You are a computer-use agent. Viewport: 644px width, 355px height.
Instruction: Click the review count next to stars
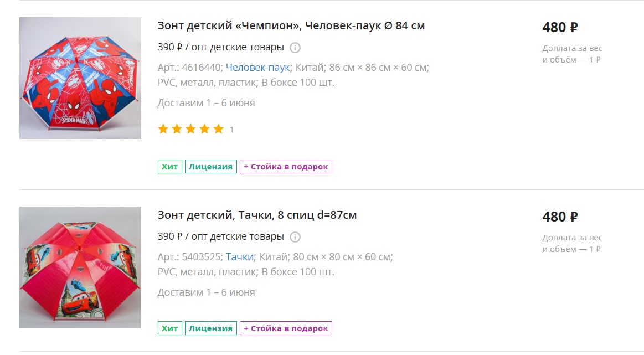coord(231,130)
